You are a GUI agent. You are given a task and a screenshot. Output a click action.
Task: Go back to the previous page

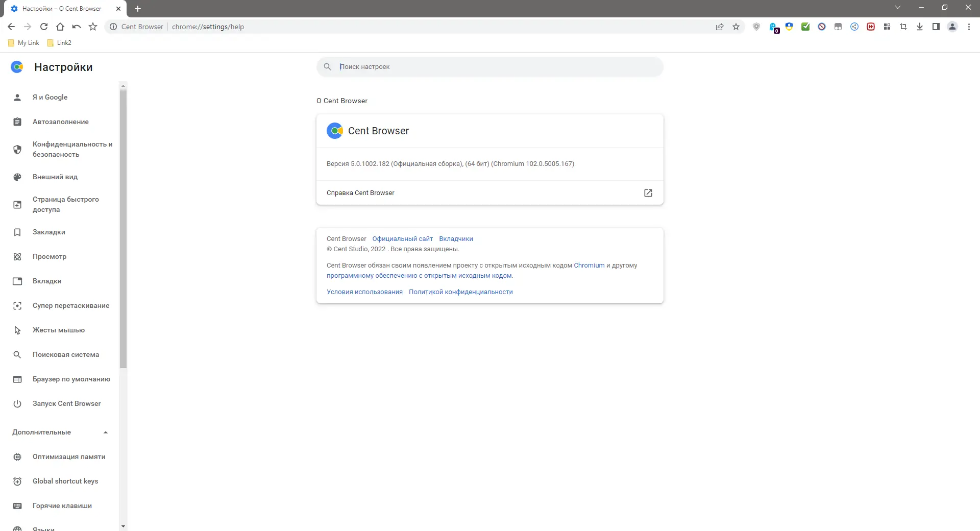pyautogui.click(x=11, y=27)
